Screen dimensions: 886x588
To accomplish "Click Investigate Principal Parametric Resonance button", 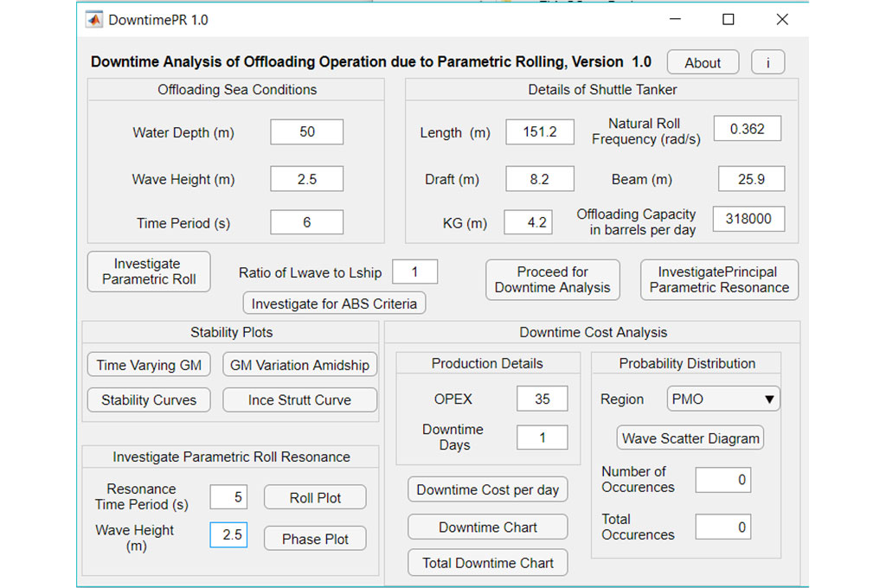I will pyautogui.click(x=719, y=279).
